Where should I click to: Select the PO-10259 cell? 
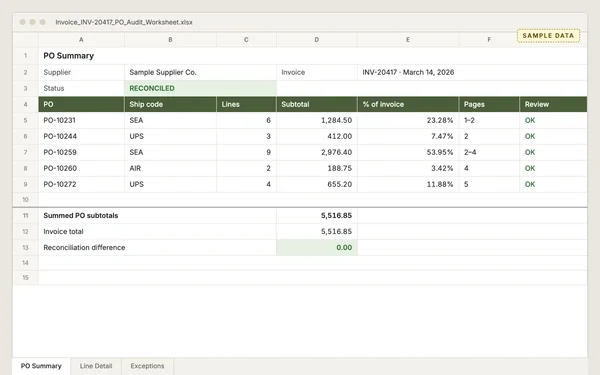[x=82, y=152]
